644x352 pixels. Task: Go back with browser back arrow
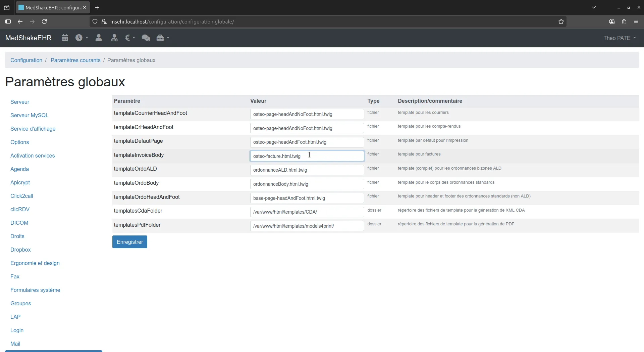click(x=20, y=22)
